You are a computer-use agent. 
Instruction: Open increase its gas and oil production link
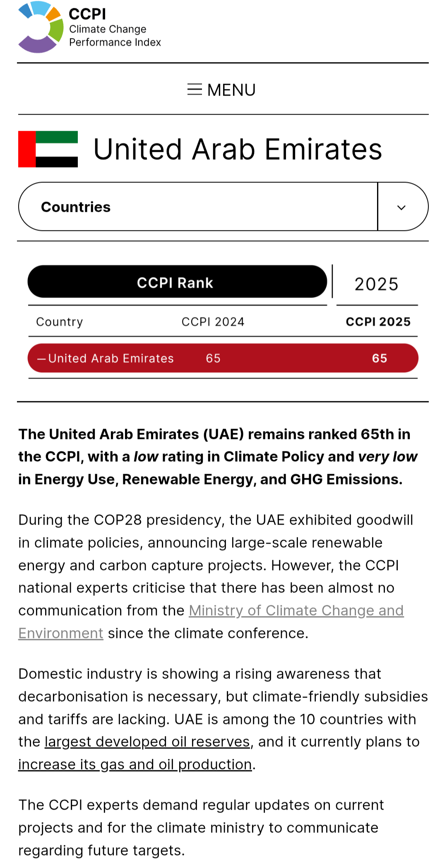(135, 765)
